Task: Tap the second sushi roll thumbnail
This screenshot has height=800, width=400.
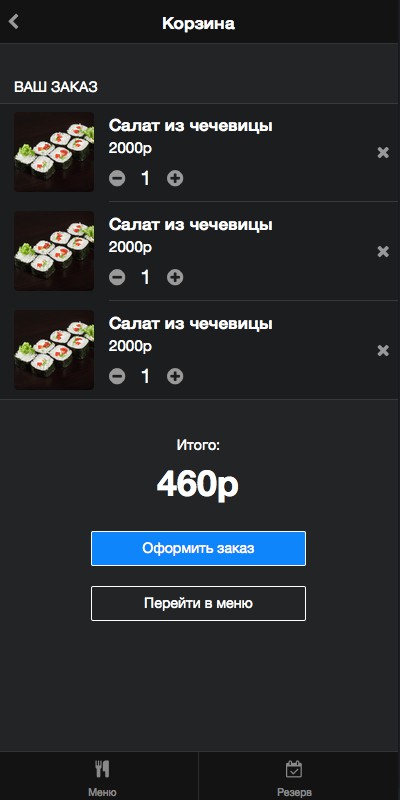Action: pos(54,251)
